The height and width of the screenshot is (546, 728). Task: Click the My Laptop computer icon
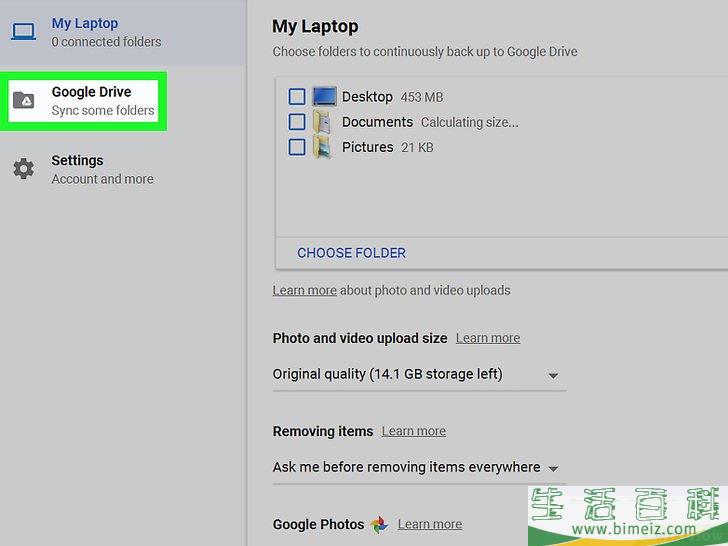23,32
